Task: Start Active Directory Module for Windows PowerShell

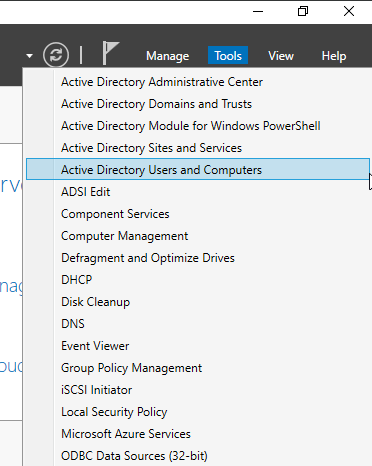Action: click(191, 126)
